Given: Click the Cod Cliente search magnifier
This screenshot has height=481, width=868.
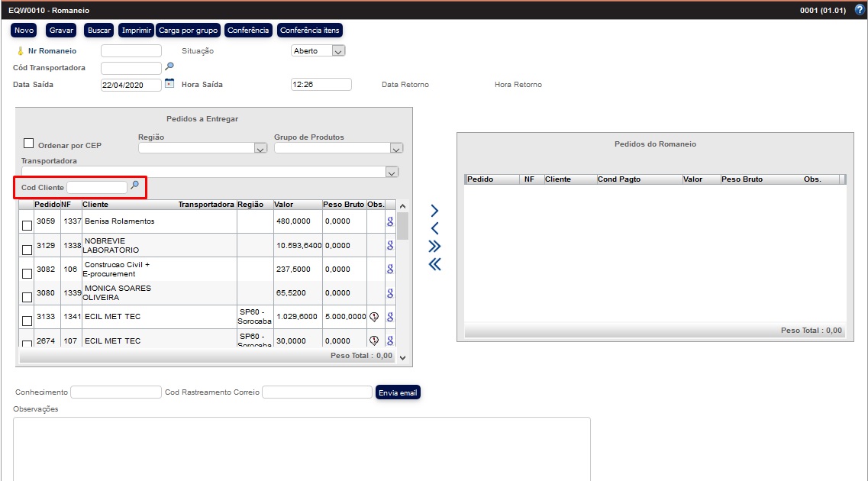Looking at the screenshot, I should point(135,186).
